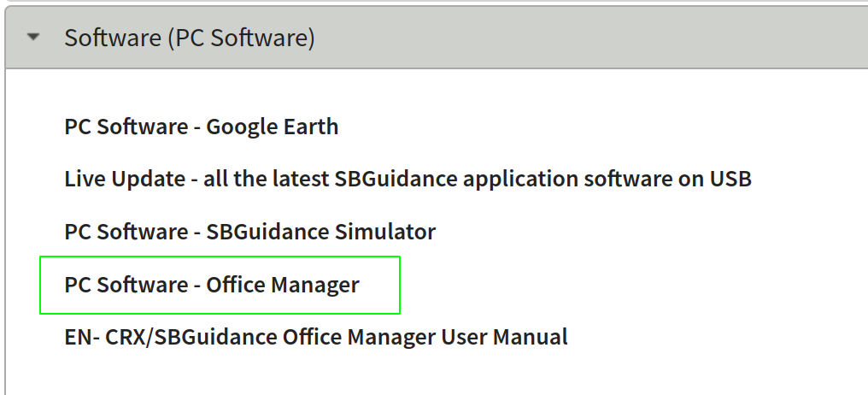Open the Live Update SBGuidance USB link
Viewport: 868px width, 395px height.
408,180
